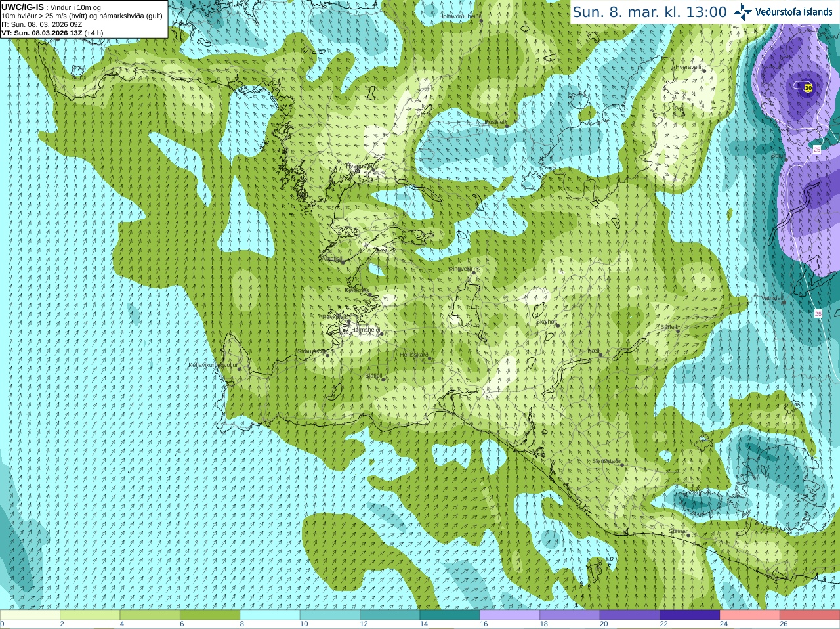The height and width of the screenshot is (629, 840).
Task: Click the 10m hviður > 25 m/s description line
Action: (x=82, y=16)
